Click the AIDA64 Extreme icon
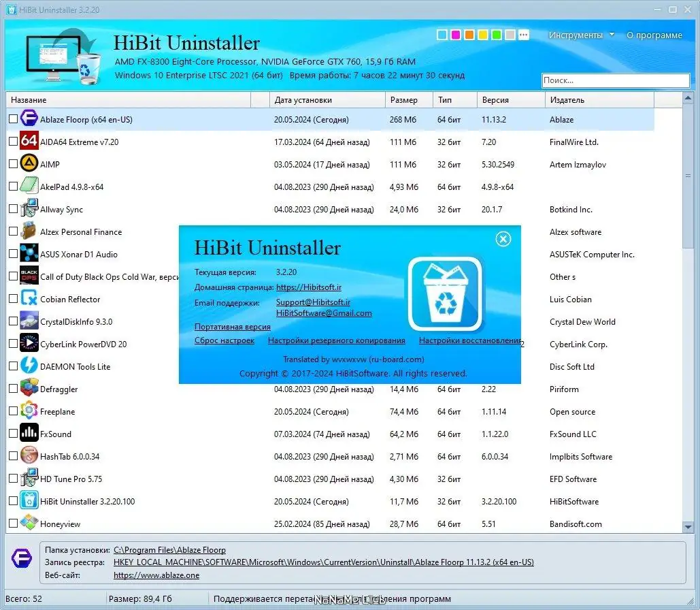Image resolution: width=700 pixels, height=610 pixels. [29, 141]
